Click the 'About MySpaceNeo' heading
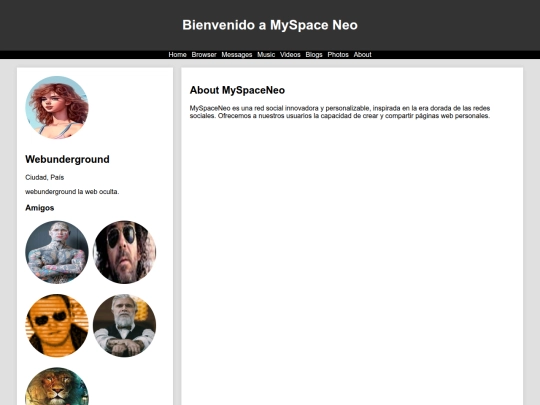The image size is (540, 405). click(x=237, y=90)
